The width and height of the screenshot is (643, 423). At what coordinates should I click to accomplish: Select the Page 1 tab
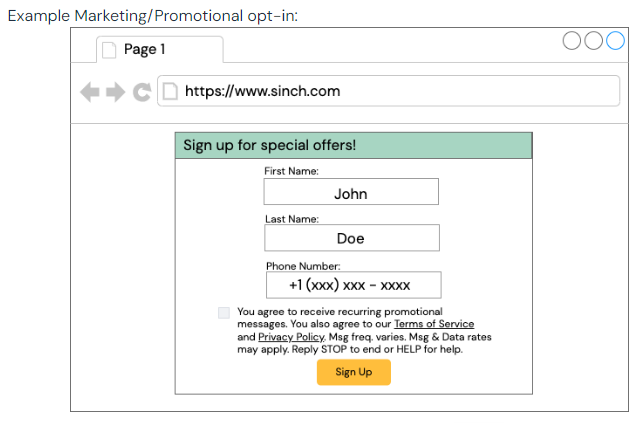160,50
